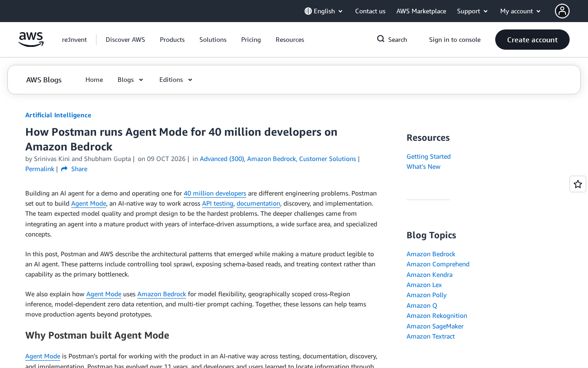Go to AWS Blogs Home
The width and height of the screenshot is (588, 368).
[94, 80]
